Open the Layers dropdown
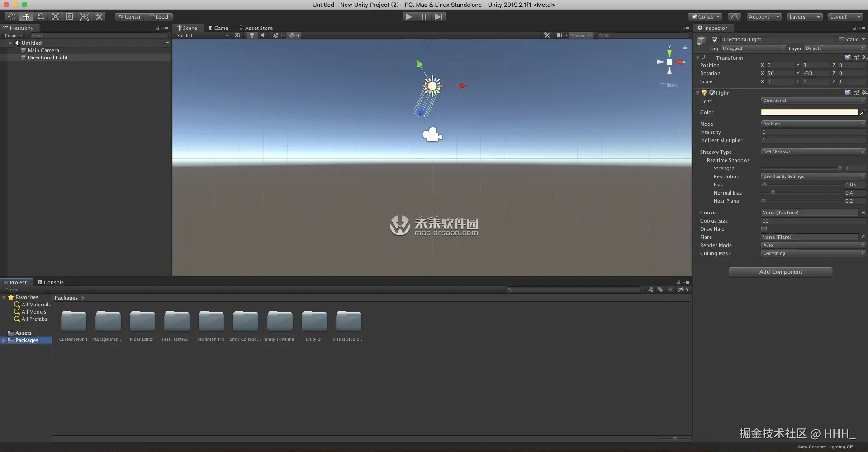868x452 pixels. coord(804,17)
